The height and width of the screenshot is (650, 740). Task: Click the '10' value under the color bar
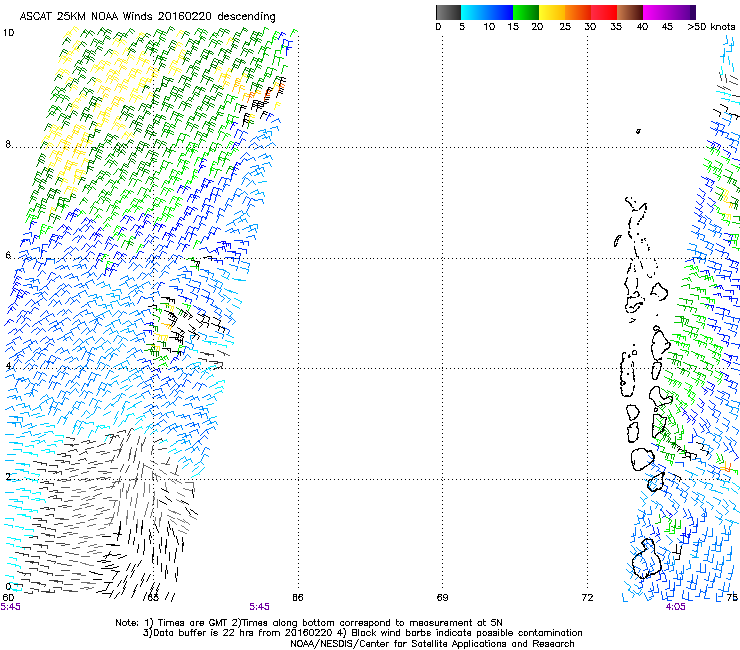(x=489, y=27)
